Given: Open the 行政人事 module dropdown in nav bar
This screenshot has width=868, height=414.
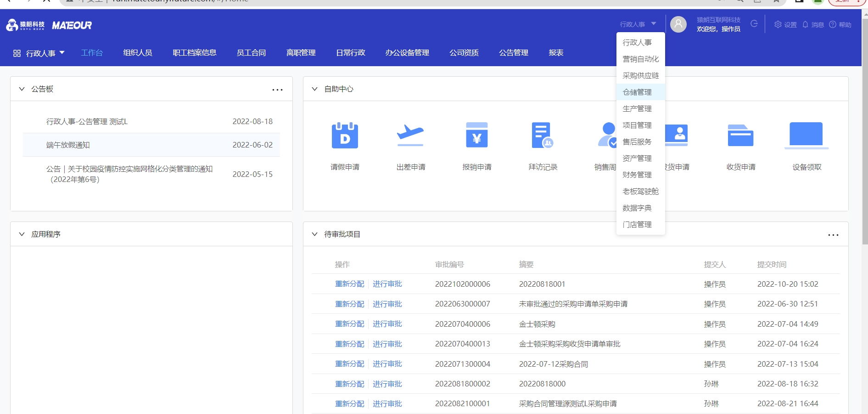Looking at the screenshot, I should click(x=45, y=53).
